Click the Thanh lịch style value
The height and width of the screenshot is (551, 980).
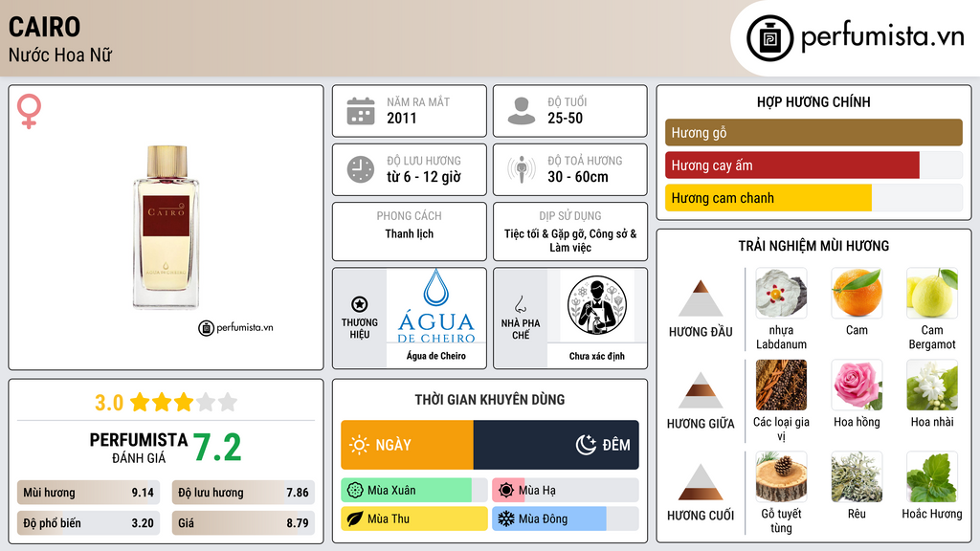(x=410, y=233)
